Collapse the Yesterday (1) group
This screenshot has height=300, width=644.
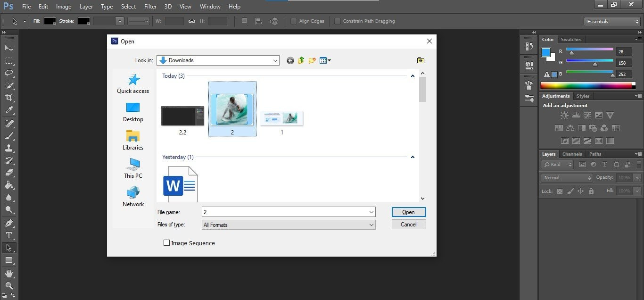(x=413, y=157)
